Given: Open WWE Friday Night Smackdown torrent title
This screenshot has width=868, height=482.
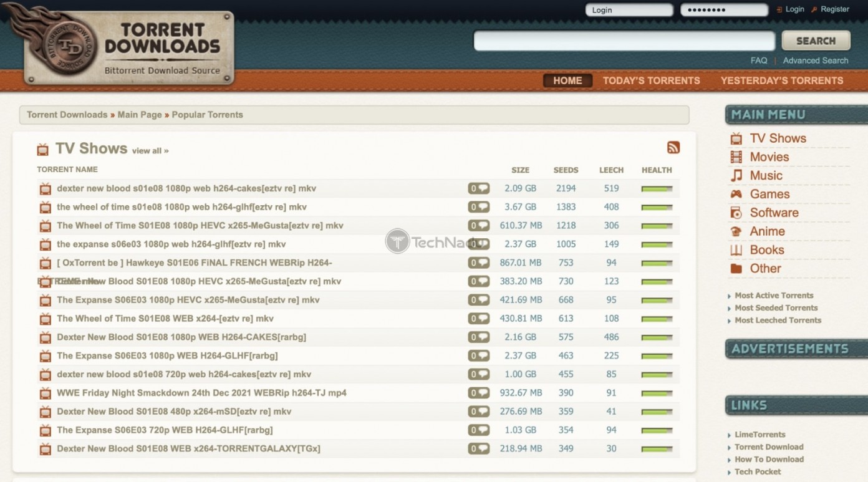Looking at the screenshot, I should (201, 393).
